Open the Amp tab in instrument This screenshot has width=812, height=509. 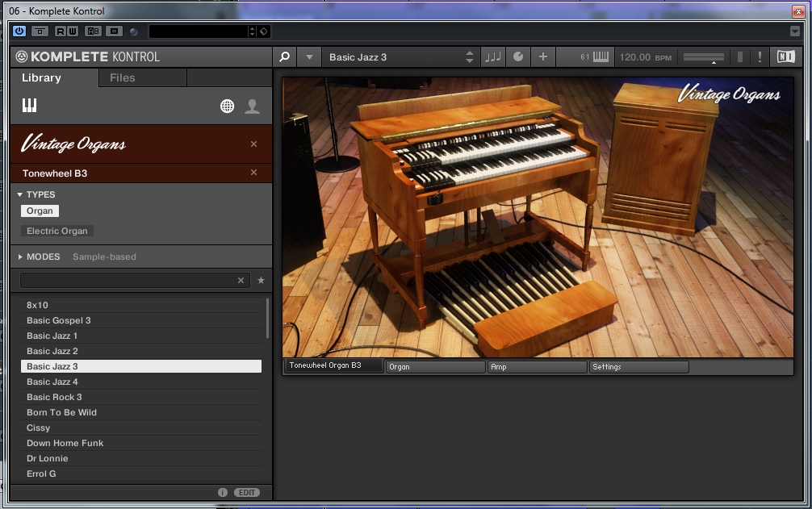click(537, 366)
